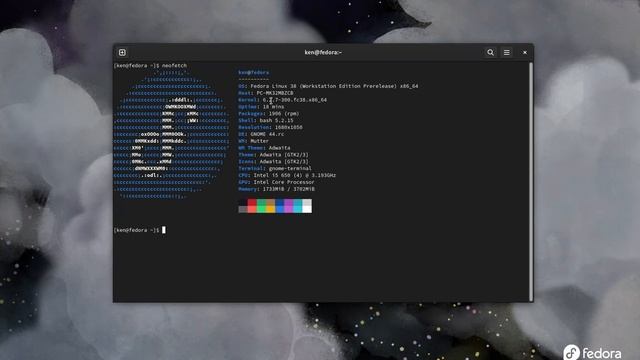Click the ken@fedora:~ window title
The height and width of the screenshot is (360, 640).
323,52
